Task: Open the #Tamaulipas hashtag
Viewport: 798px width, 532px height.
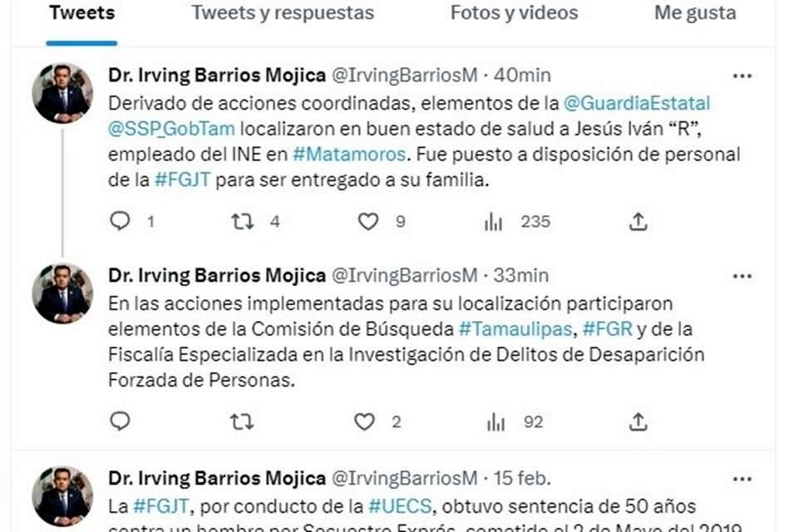Action: click(x=515, y=329)
